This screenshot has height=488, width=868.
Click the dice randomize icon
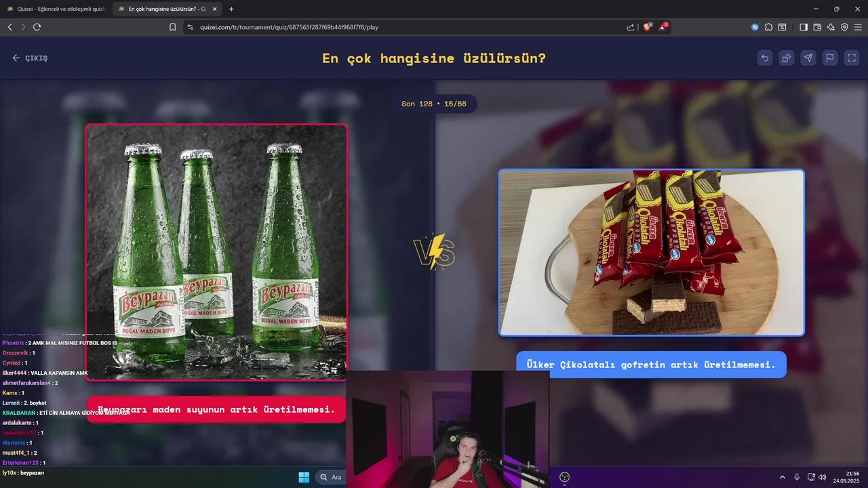(x=787, y=58)
